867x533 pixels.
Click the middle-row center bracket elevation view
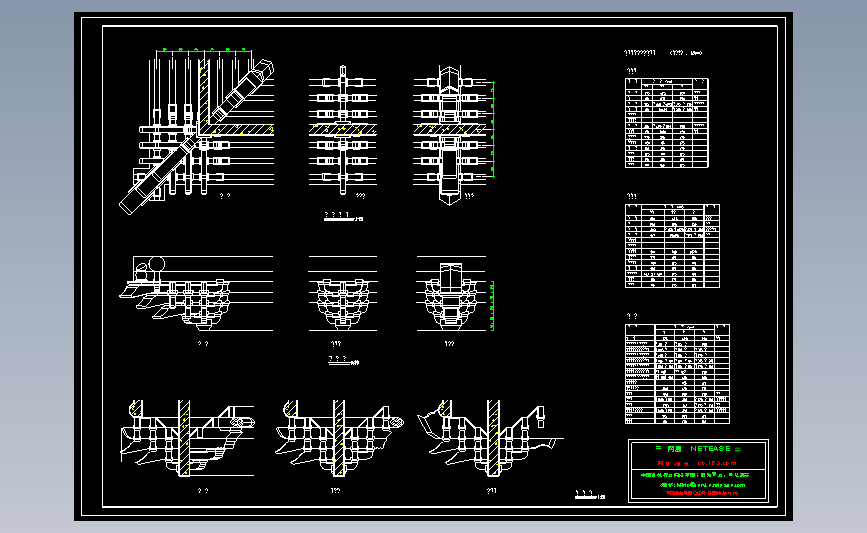[343, 294]
